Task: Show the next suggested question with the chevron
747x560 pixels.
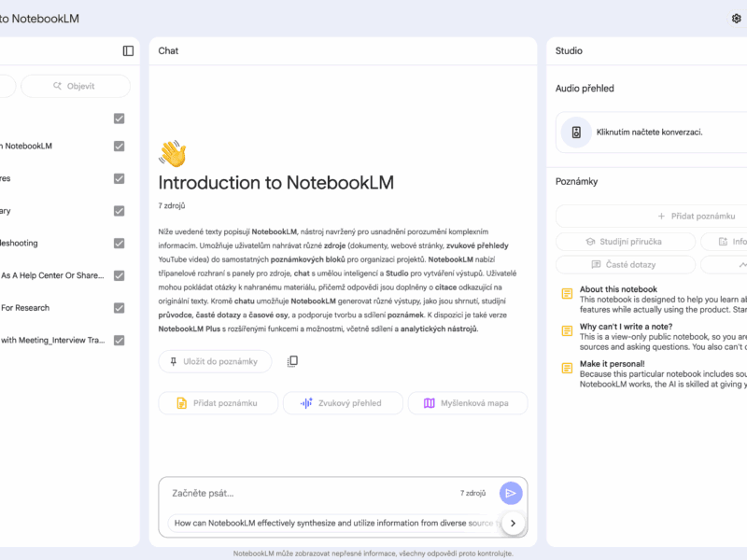Action: (513, 523)
